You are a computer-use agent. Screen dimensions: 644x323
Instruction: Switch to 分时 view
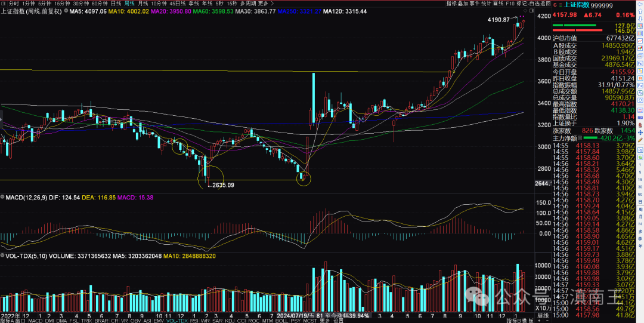[14, 4]
